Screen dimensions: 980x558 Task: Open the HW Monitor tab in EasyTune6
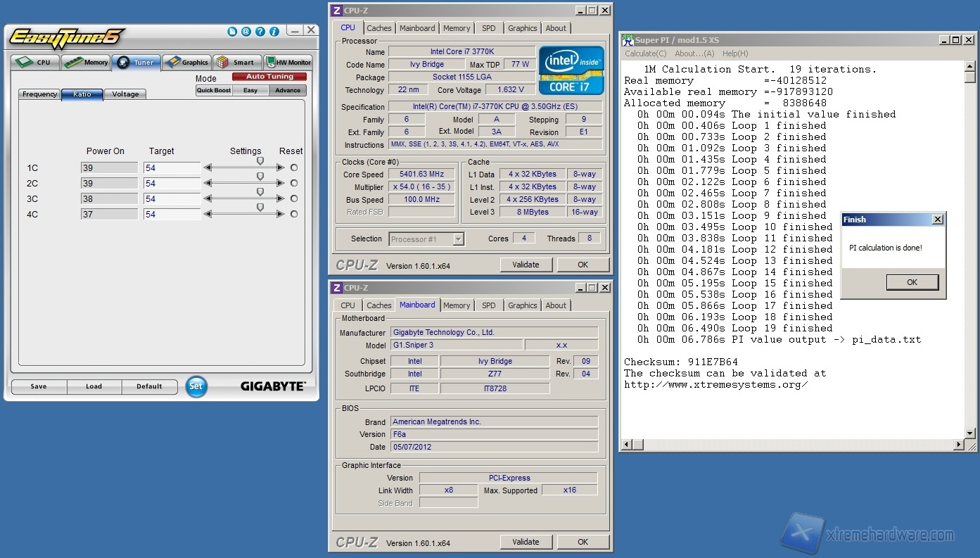[x=288, y=62]
